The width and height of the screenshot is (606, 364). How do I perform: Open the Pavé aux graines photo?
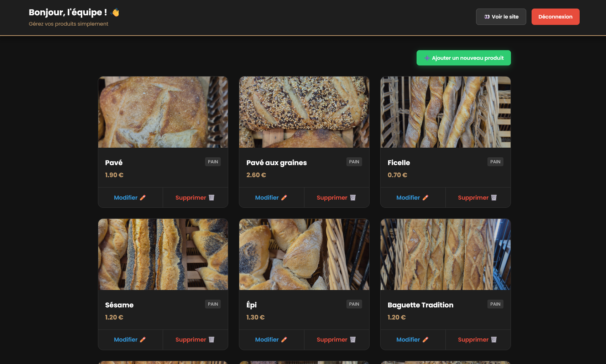point(304,112)
